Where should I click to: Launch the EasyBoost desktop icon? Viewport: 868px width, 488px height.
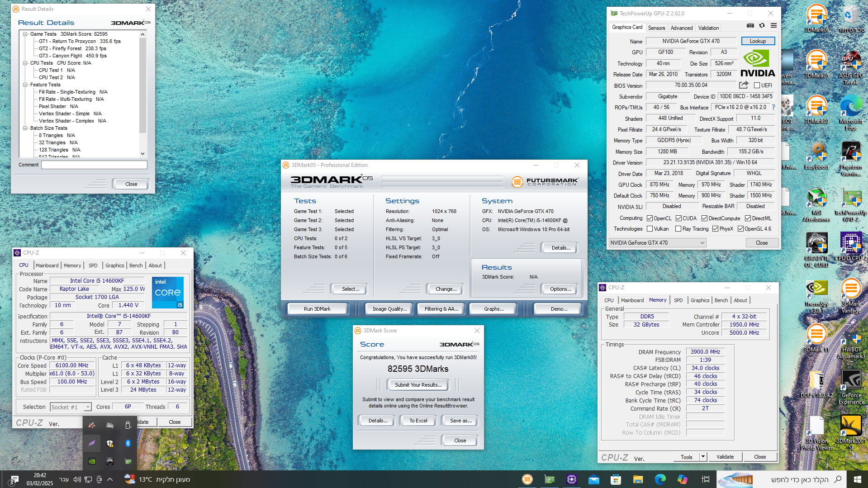click(x=817, y=155)
